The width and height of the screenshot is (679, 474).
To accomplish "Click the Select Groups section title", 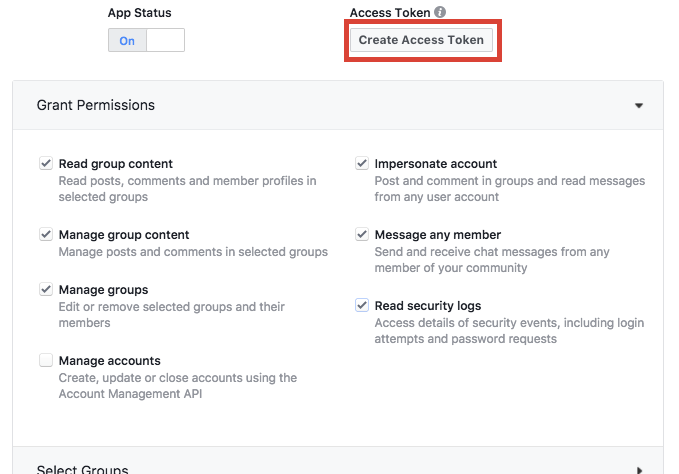I will pos(82,469).
